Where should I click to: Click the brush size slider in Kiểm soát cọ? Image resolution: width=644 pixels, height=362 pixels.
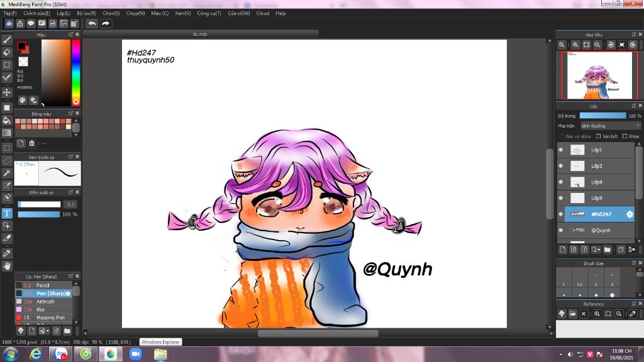pos(39,204)
